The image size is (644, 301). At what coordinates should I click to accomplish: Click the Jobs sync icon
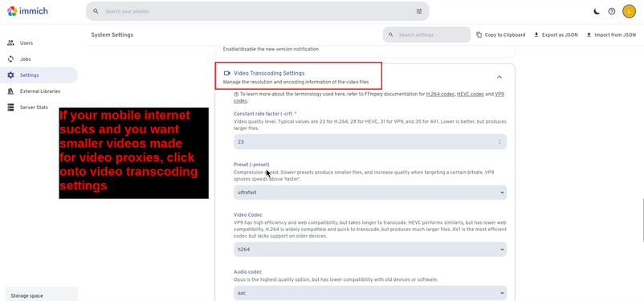click(x=10, y=59)
